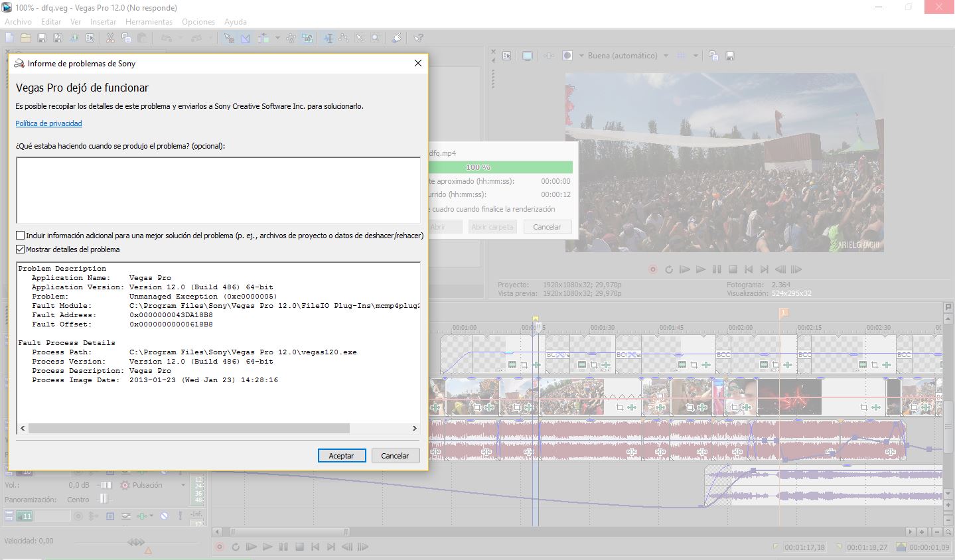Image resolution: width=955 pixels, height=560 pixels.
Task: Copy snapshot to clipboard in preview toolbar
Action: pos(713,56)
